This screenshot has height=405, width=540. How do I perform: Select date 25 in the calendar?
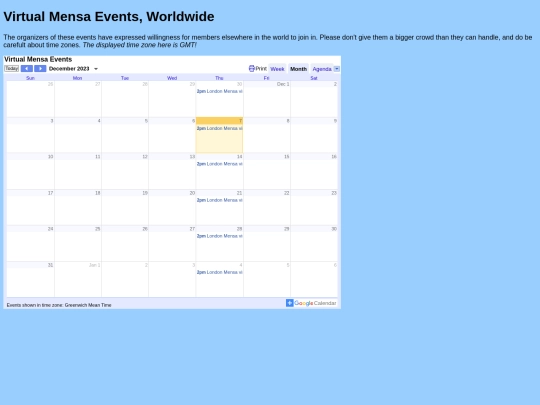(97, 229)
